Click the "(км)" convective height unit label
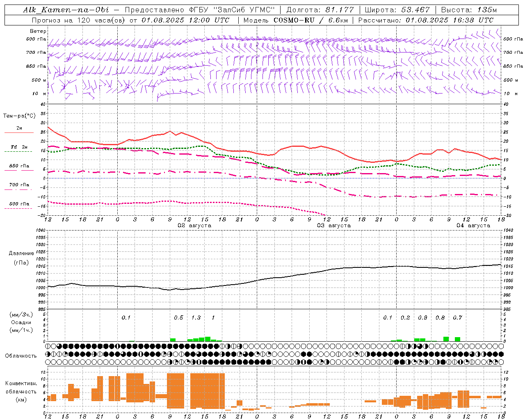 [21, 399]
